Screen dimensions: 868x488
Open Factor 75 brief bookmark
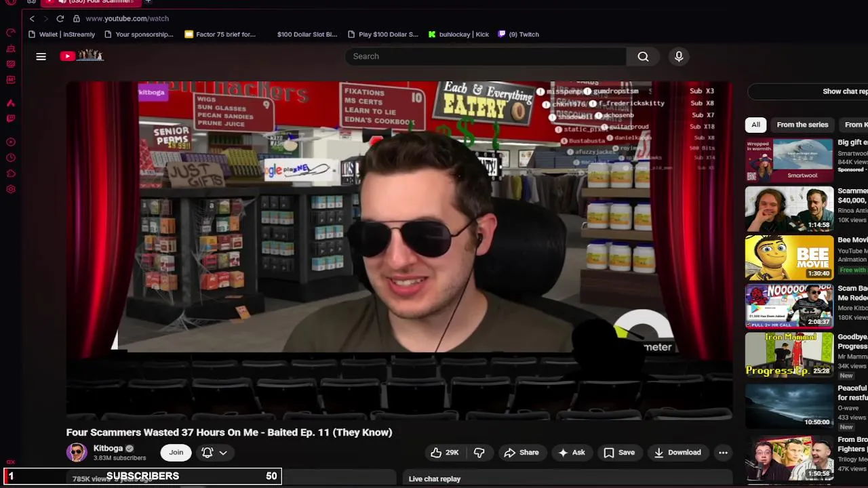tap(220, 35)
